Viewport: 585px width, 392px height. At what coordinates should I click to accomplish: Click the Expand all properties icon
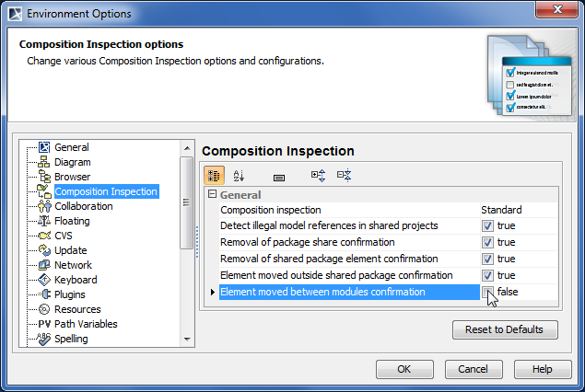coord(319,175)
